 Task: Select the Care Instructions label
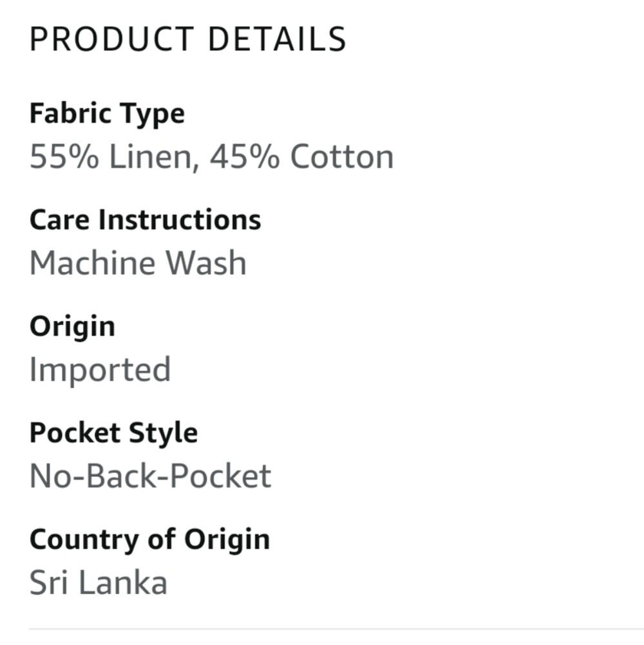coord(146,220)
